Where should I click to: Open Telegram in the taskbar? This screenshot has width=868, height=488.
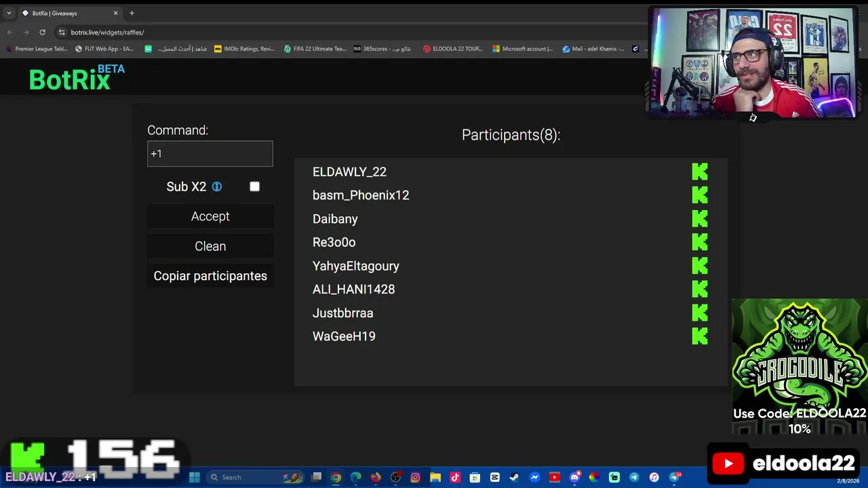pyautogui.click(x=634, y=477)
